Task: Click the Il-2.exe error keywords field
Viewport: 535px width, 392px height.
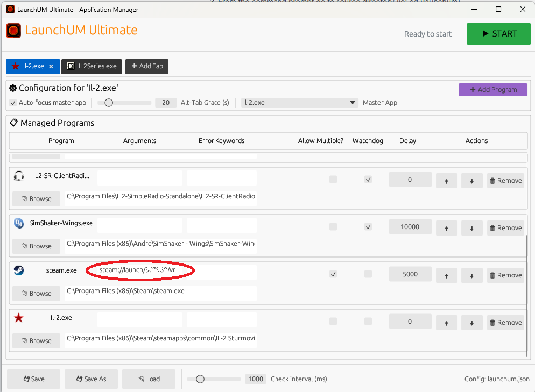Action: 222,320
